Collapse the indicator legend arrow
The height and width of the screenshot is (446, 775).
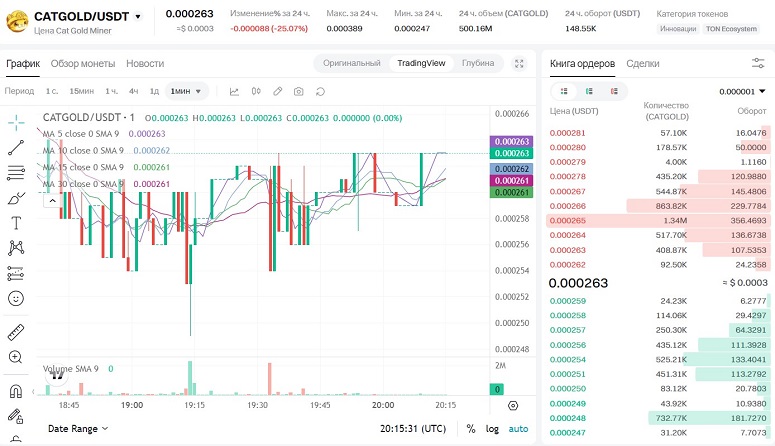point(52,201)
